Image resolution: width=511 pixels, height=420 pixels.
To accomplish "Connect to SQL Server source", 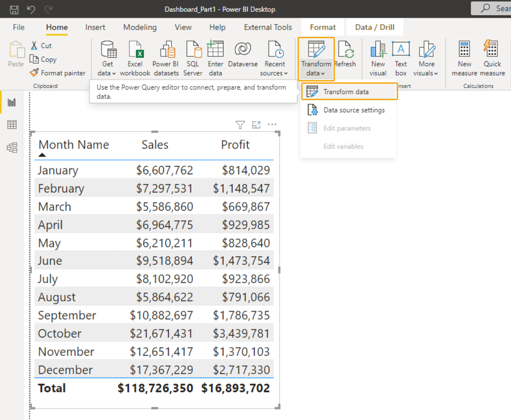I will coord(193,59).
